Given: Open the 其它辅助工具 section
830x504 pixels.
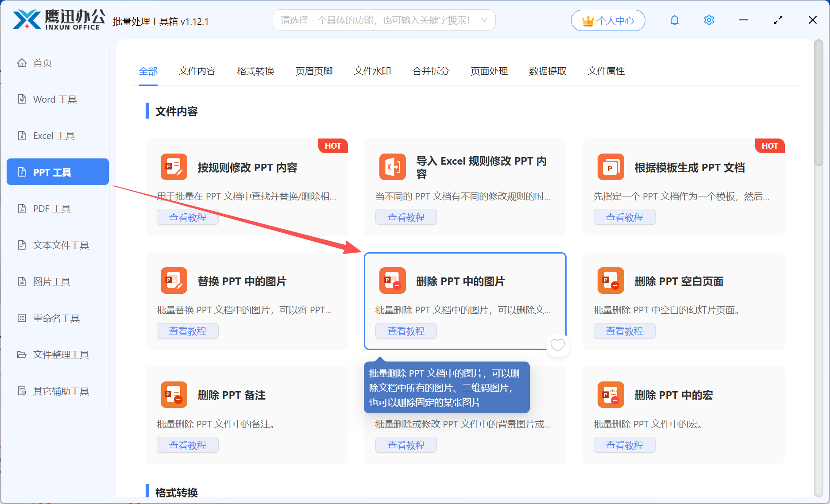Looking at the screenshot, I should [x=61, y=391].
